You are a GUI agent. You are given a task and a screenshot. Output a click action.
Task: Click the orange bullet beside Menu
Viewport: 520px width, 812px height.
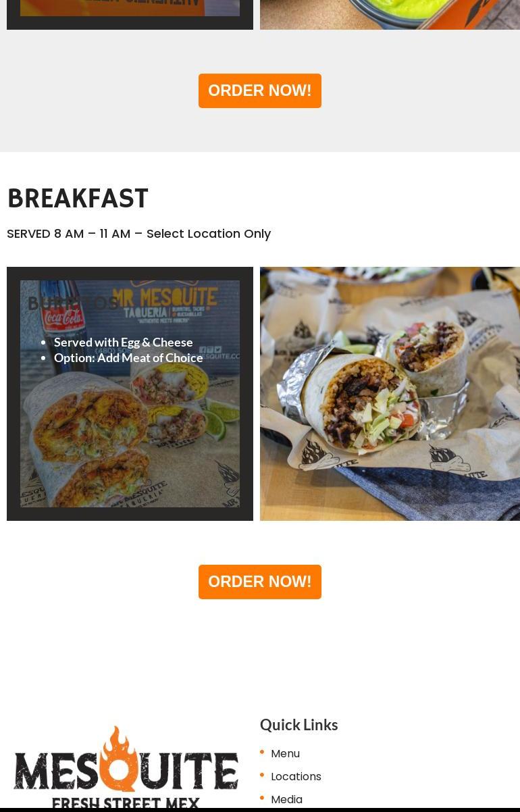click(x=262, y=752)
